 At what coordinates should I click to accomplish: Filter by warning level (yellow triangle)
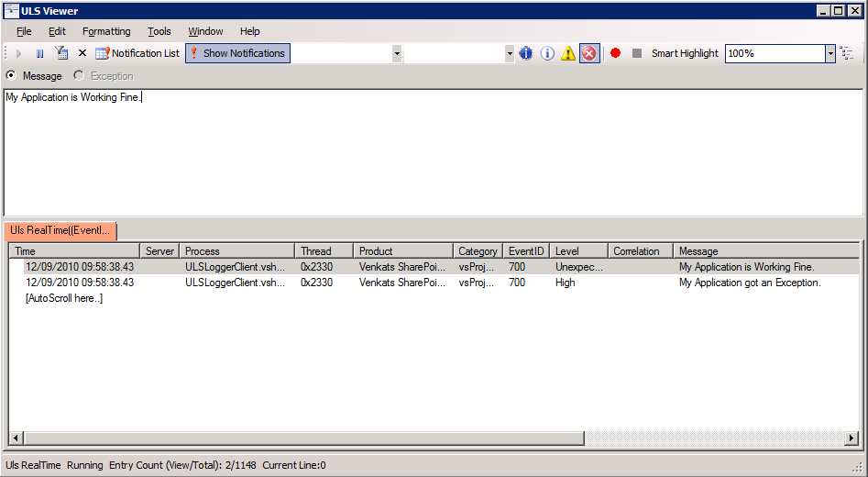568,53
